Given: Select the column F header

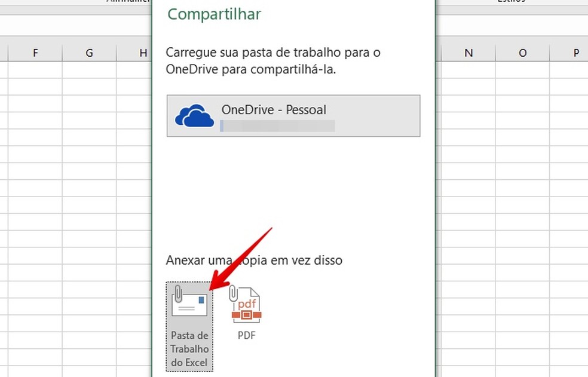Looking at the screenshot, I should tap(35, 53).
